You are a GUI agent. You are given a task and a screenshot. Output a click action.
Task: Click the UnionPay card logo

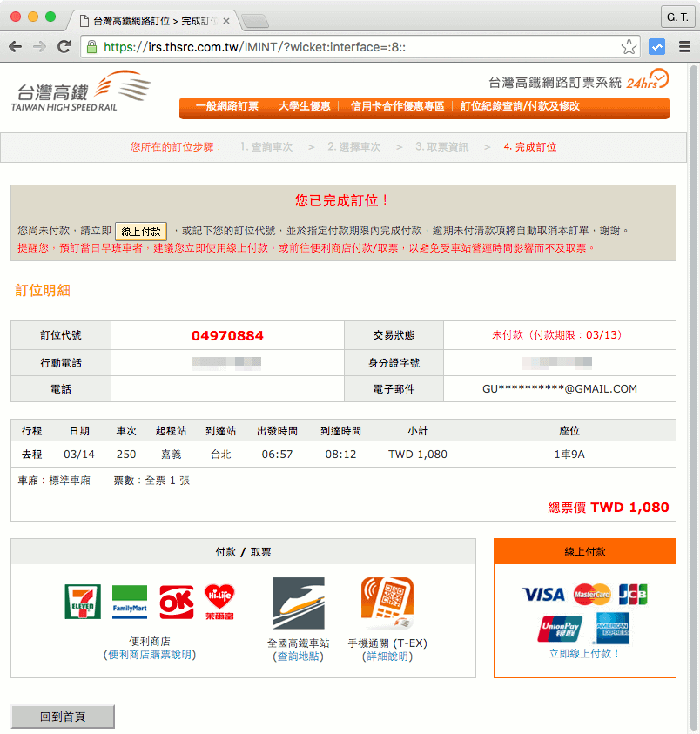point(560,629)
